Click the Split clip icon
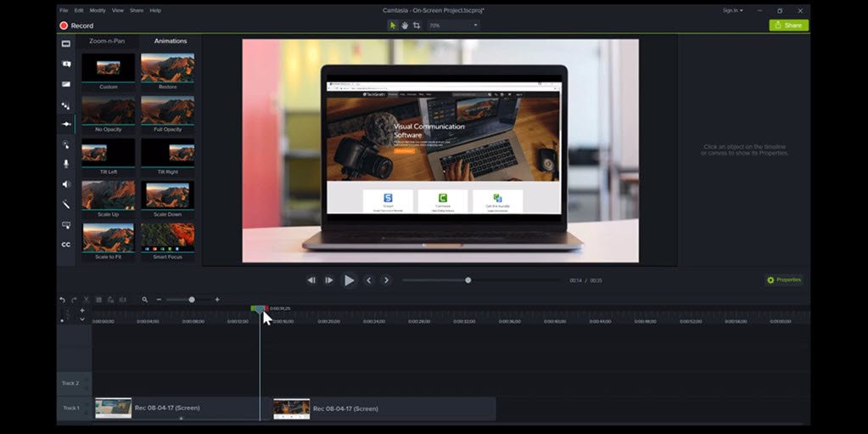Image resolution: width=868 pixels, height=434 pixels. [x=122, y=300]
